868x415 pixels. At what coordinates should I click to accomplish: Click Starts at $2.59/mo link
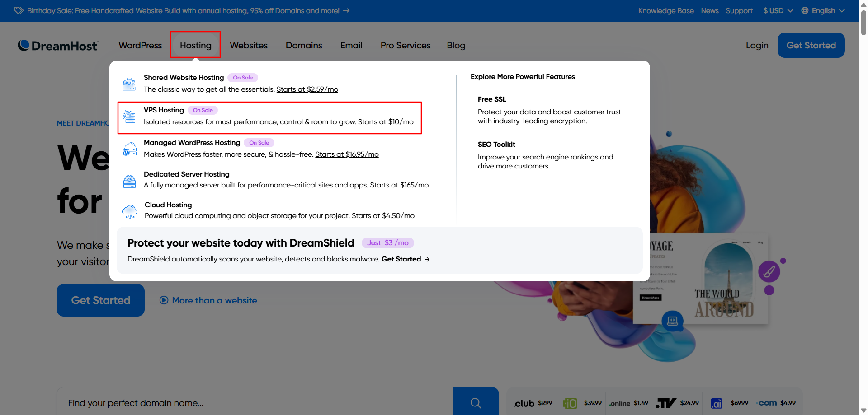[x=307, y=89]
